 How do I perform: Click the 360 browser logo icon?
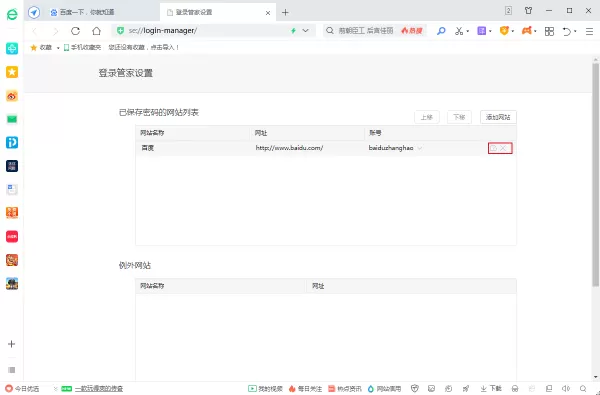12,15
